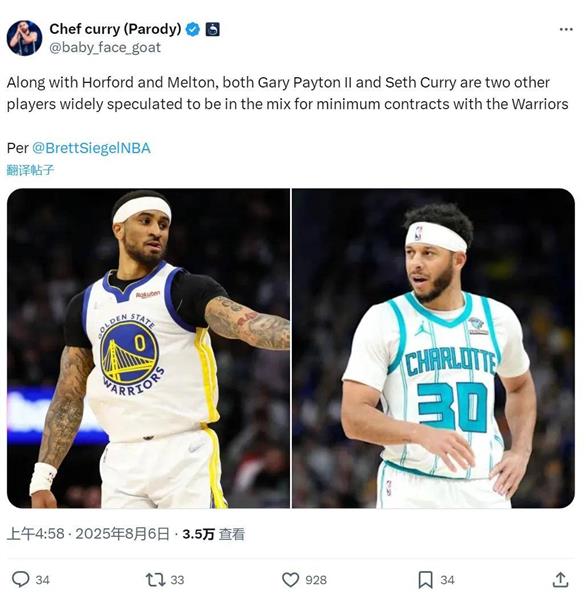Click the Chef curry (Parody) display name
586x600 pixels.
(115, 29)
